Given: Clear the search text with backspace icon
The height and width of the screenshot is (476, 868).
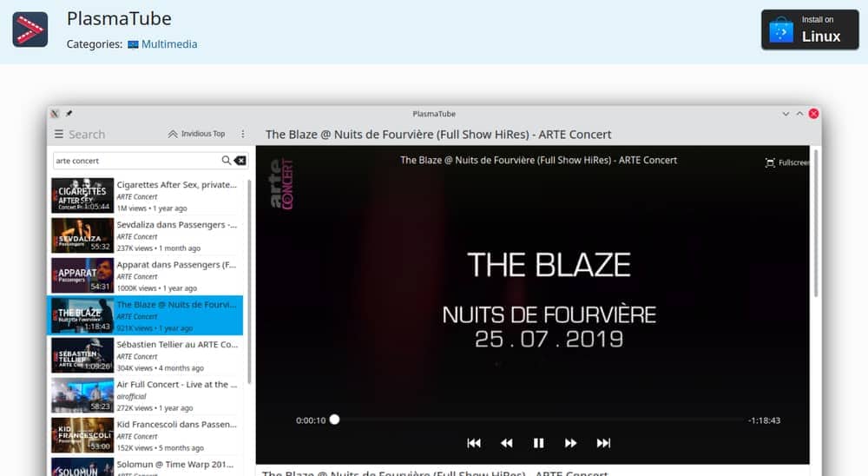Looking at the screenshot, I should pyautogui.click(x=240, y=161).
